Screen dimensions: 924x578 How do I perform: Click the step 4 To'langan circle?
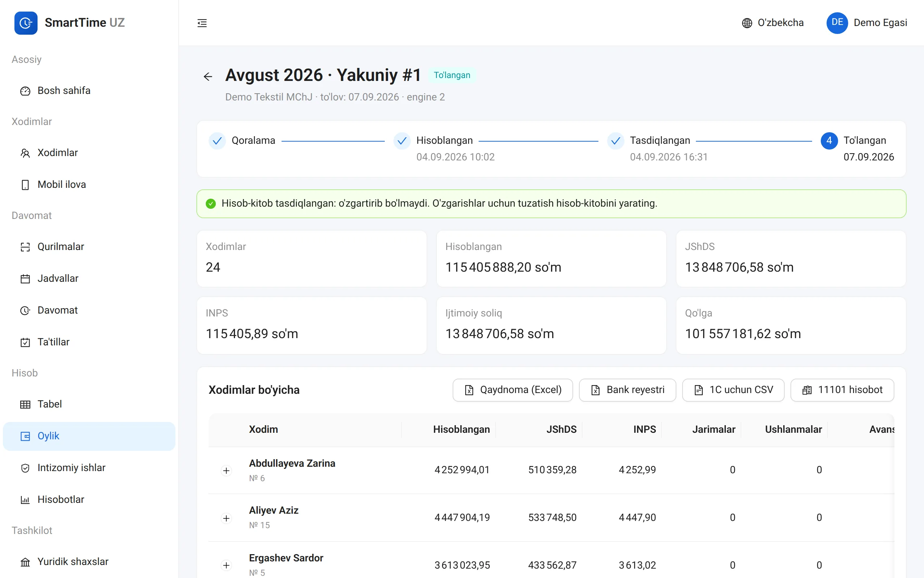pos(829,141)
